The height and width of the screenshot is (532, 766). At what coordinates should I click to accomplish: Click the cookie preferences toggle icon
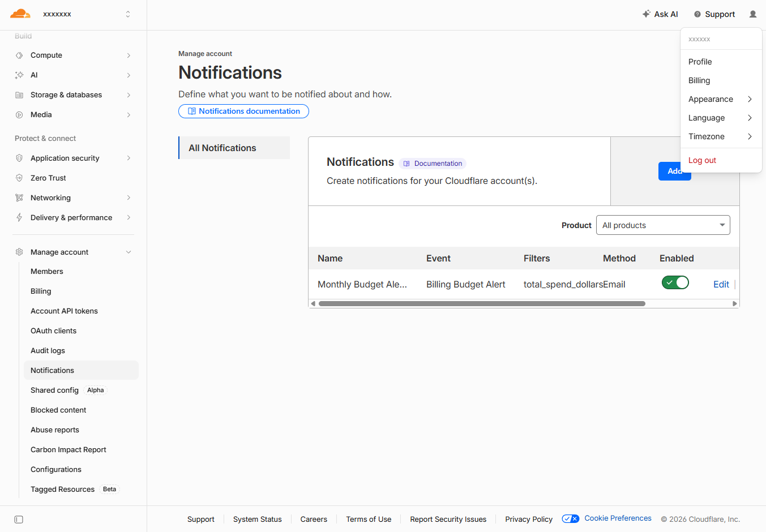pyautogui.click(x=571, y=519)
